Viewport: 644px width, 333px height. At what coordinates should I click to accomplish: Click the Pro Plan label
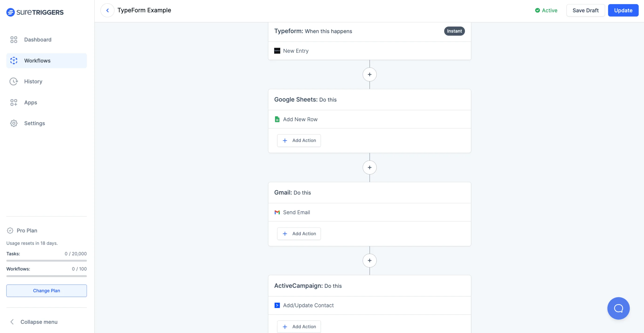coord(27,230)
